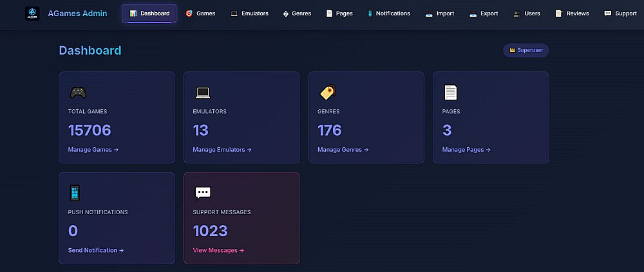Screen dimensions: 644x272
Task: Click the Superuser badge label
Action: (530, 50)
